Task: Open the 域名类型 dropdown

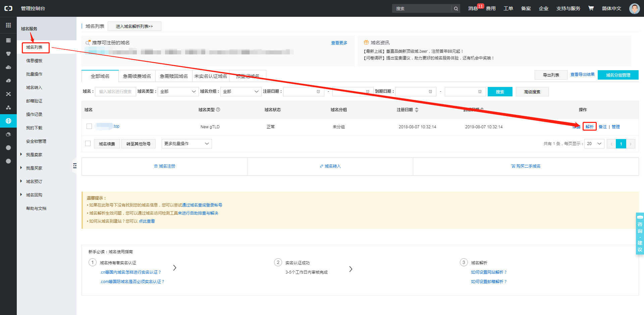Action: click(x=178, y=91)
